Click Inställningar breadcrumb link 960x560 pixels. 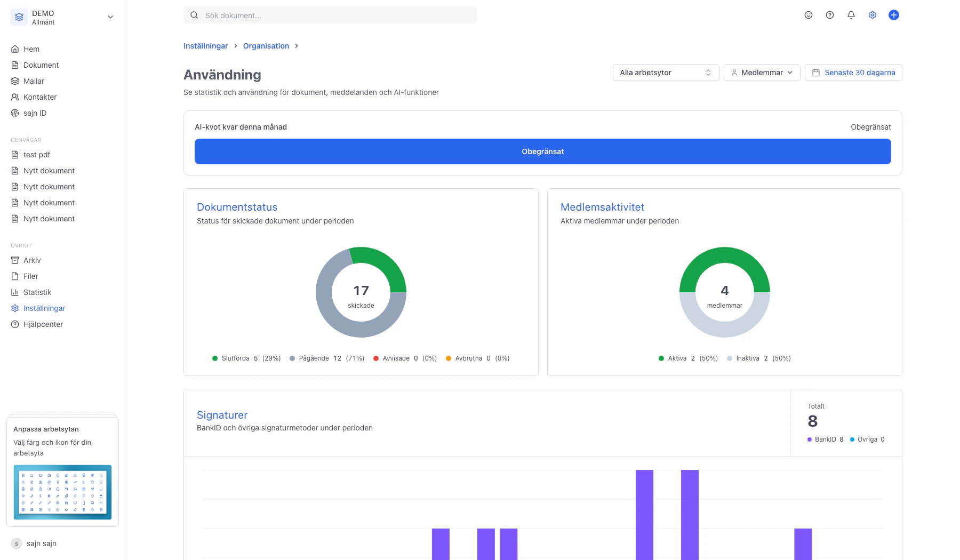[x=205, y=46]
